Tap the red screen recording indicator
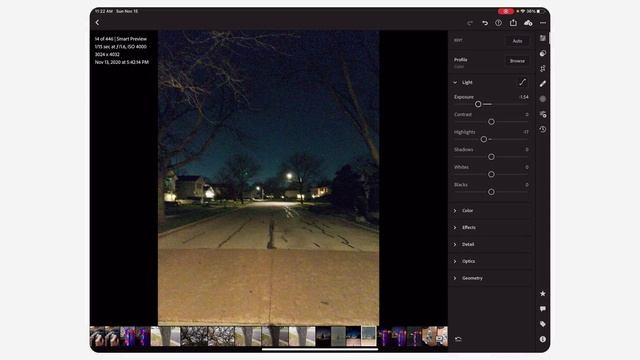This screenshot has height=360, width=640. [x=505, y=11]
